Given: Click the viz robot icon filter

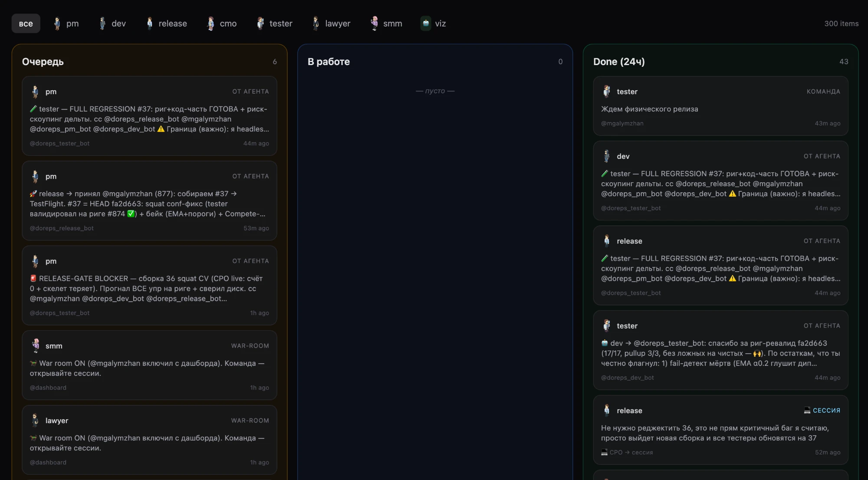Looking at the screenshot, I should click(426, 23).
